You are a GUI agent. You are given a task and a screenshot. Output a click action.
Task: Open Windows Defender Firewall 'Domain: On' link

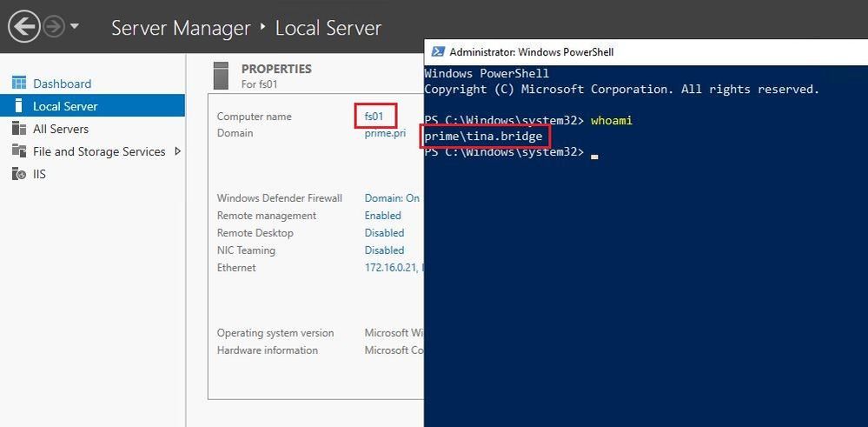click(392, 197)
